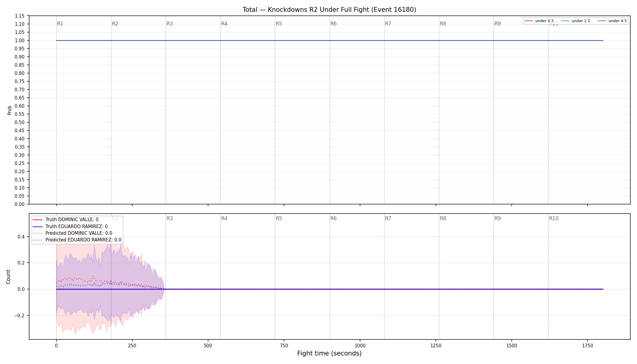Screen dimensions: 637x364
Task: Click the 250 tick on the fight time axis
Action: 132,345
